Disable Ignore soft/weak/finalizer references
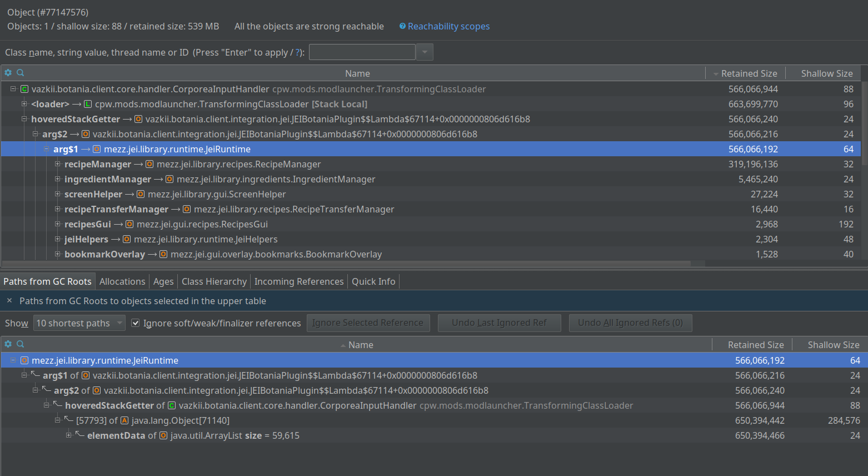Viewport: 868px width, 476px height. click(136, 323)
